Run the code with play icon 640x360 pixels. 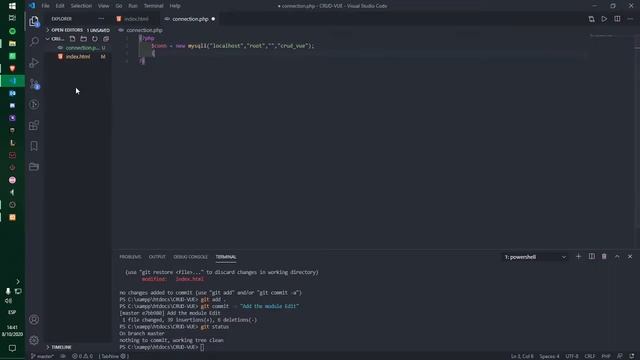[x=604, y=19]
